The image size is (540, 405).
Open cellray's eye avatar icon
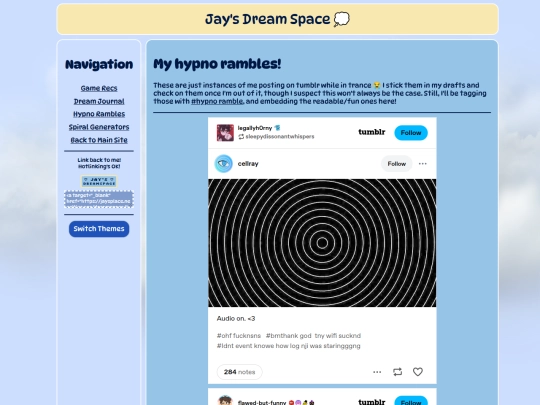(224, 164)
